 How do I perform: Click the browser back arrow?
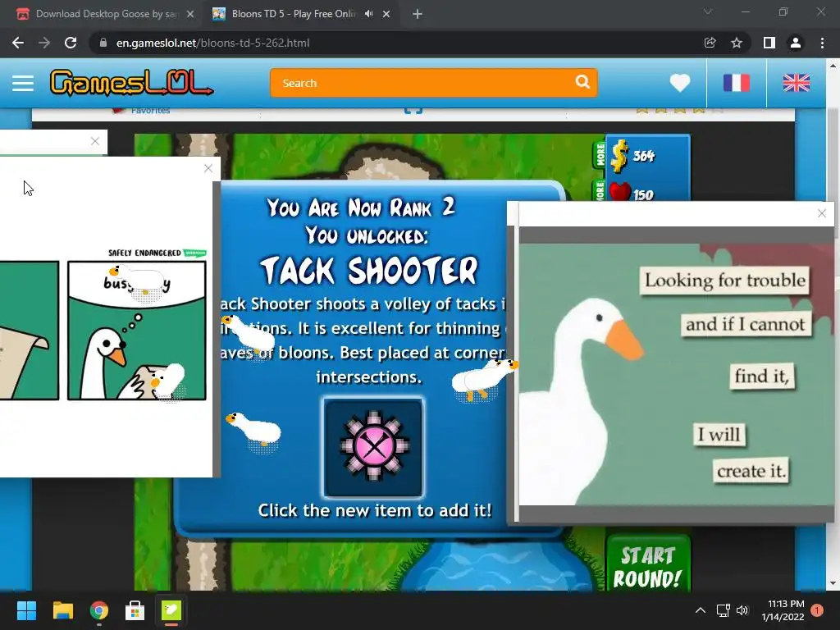point(18,43)
